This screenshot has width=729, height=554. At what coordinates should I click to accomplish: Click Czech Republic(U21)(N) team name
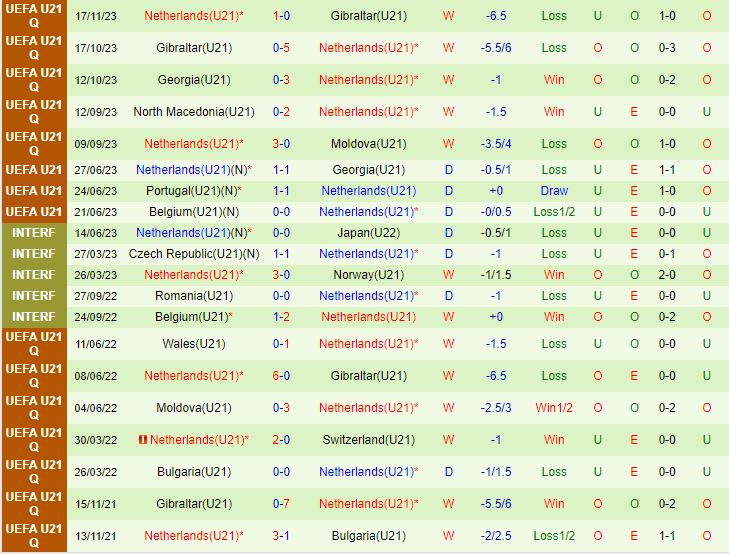tap(194, 254)
